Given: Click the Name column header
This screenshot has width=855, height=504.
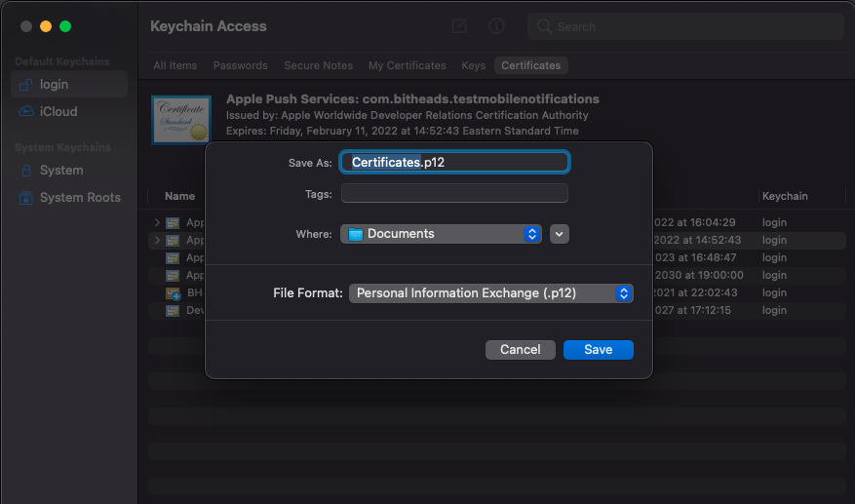Looking at the screenshot, I should point(180,196).
